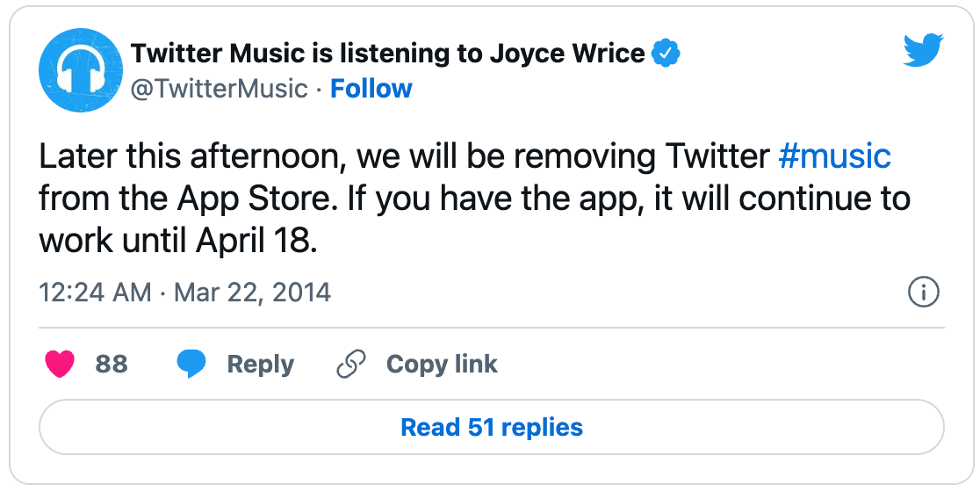980x492 pixels.
Task: Follow the @TwitterMusic account
Action: [x=371, y=89]
